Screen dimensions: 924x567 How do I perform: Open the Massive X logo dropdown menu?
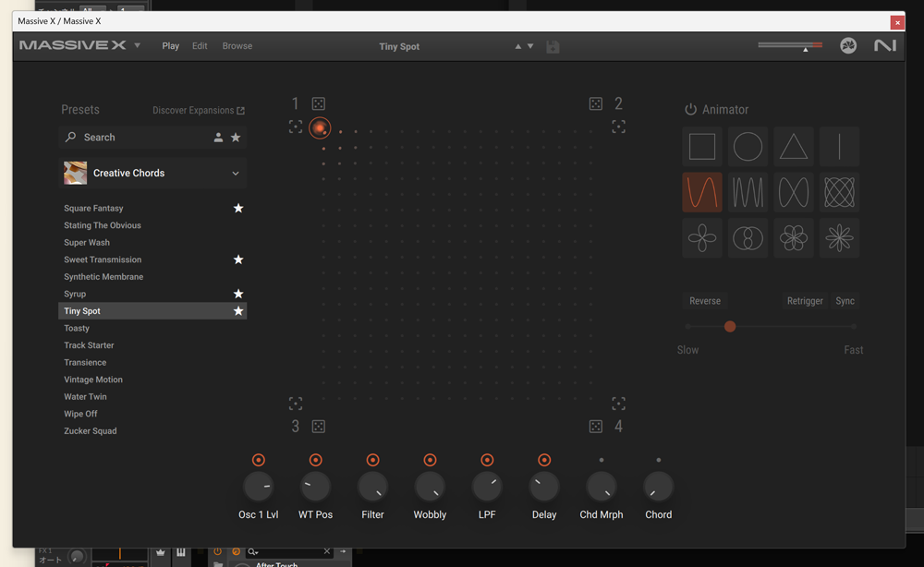(138, 46)
